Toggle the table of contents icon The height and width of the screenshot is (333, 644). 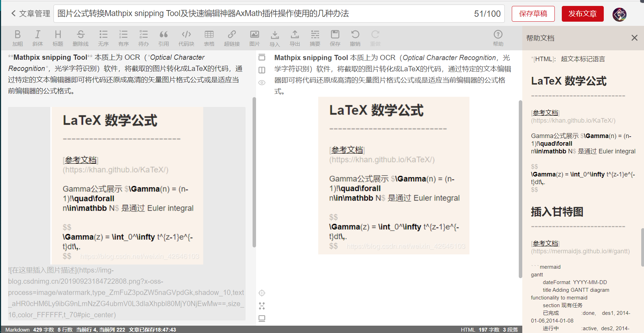(x=262, y=57)
